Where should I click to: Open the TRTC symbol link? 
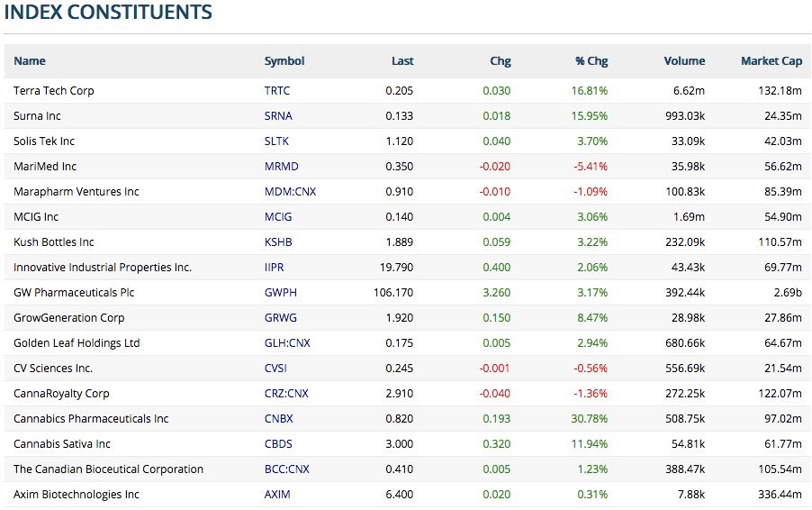click(277, 91)
